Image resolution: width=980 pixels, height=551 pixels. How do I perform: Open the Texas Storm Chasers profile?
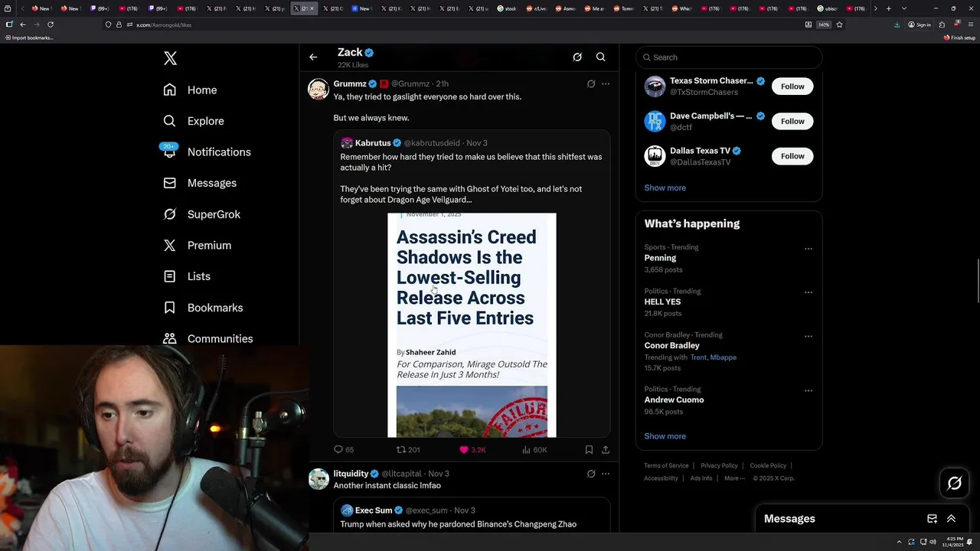coord(711,80)
